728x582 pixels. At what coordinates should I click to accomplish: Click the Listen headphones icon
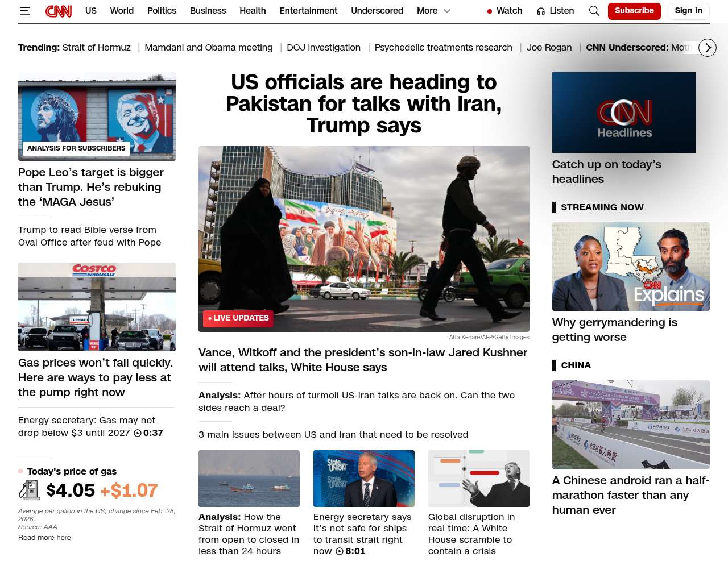pyautogui.click(x=541, y=11)
